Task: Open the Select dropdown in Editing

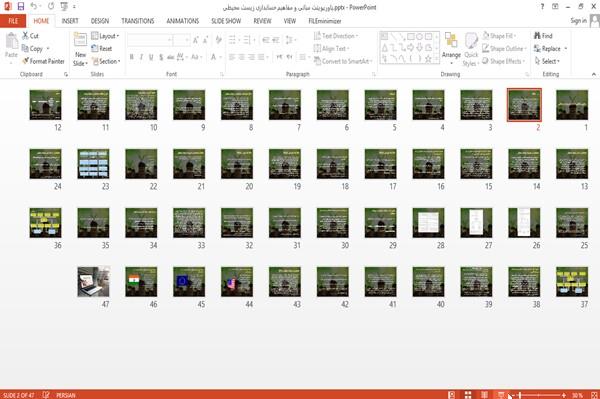Action: (547, 61)
